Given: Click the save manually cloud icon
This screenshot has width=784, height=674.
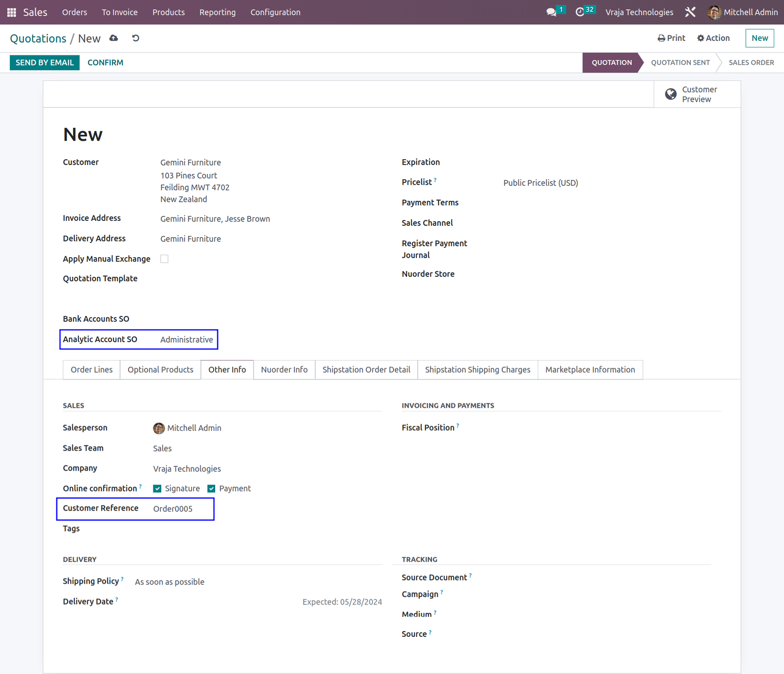Looking at the screenshot, I should coord(114,38).
